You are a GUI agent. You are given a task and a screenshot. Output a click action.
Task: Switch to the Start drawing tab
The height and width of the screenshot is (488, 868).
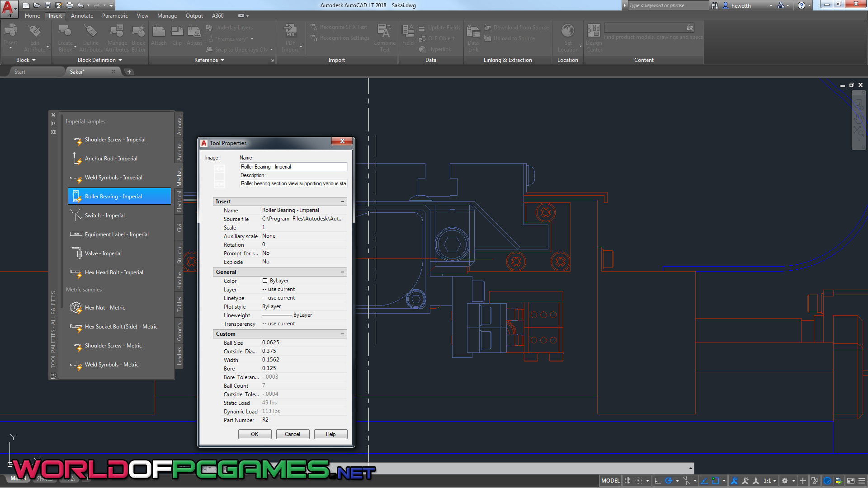point(20,72)
